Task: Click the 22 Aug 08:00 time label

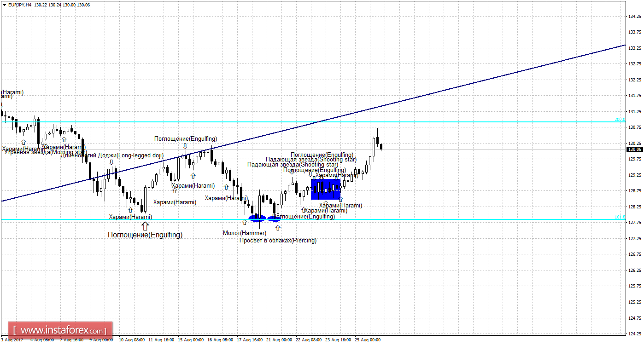Action: click(x=309, y=340)
